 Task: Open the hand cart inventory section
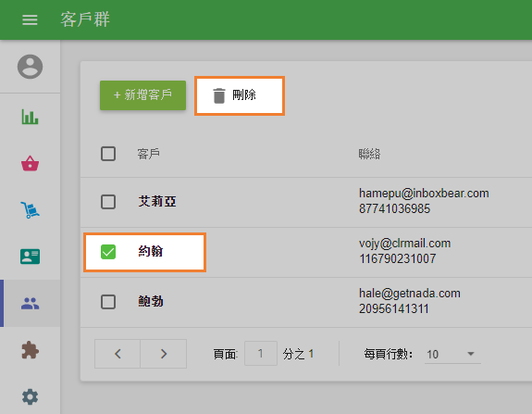tap(31, 210)
